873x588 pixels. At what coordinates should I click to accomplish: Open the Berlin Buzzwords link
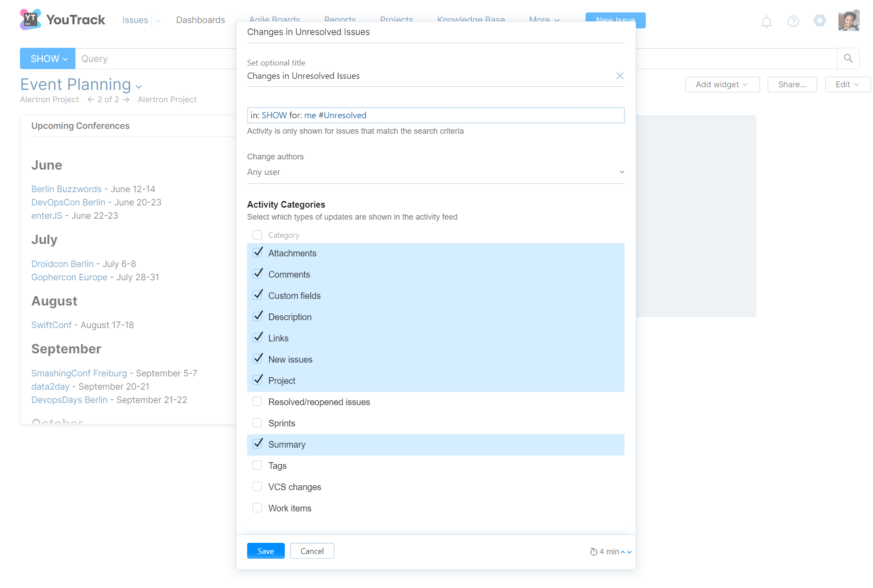(66, 189)
